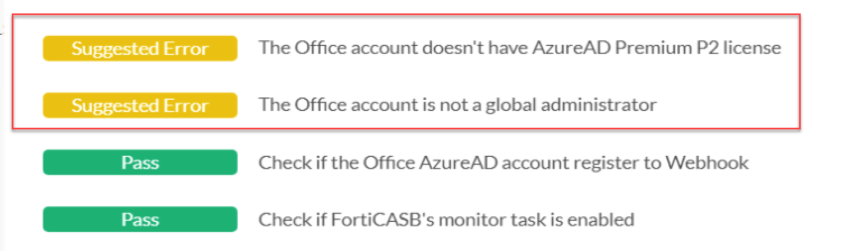Click the AzureAD Premium P2 license message text
This screenshot has height=251, width=868.
(519, 48)
